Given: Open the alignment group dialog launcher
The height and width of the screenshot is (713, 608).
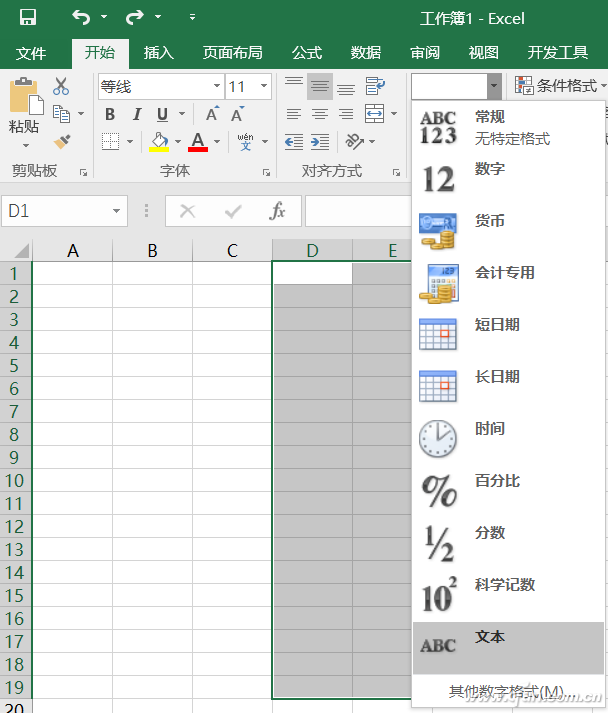Looking at the screenshot, I should point(397,172).
